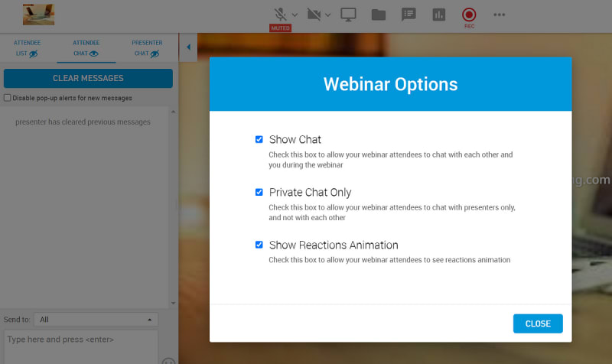Uncheck the Private Chat Only checkbox
This screenshot has height=364, width=612.
pos(259,192)
